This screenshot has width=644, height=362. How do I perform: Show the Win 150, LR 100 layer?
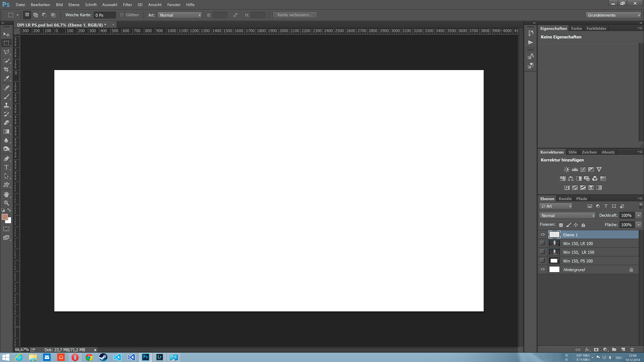[543, 243]
